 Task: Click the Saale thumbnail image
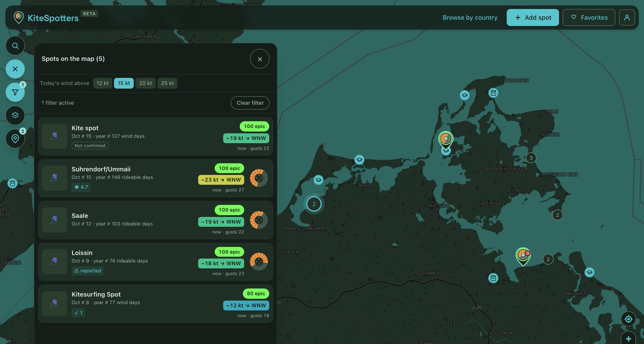(54, 220)
